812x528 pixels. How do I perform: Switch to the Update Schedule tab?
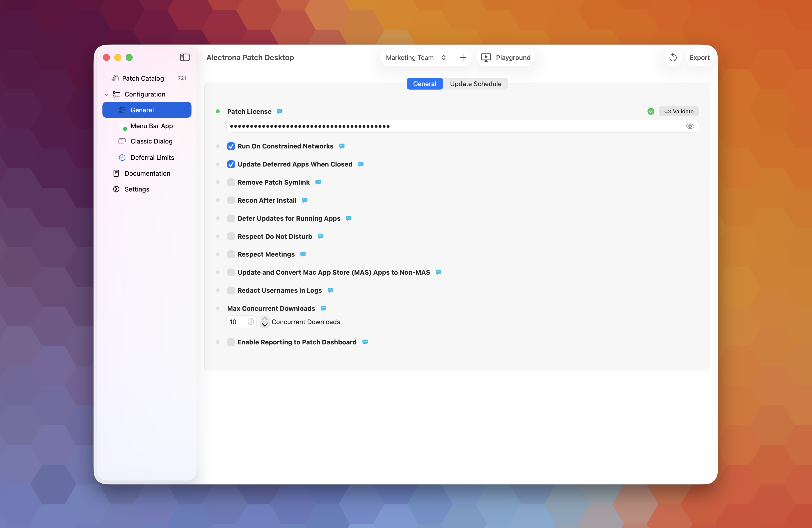point(475,84)
